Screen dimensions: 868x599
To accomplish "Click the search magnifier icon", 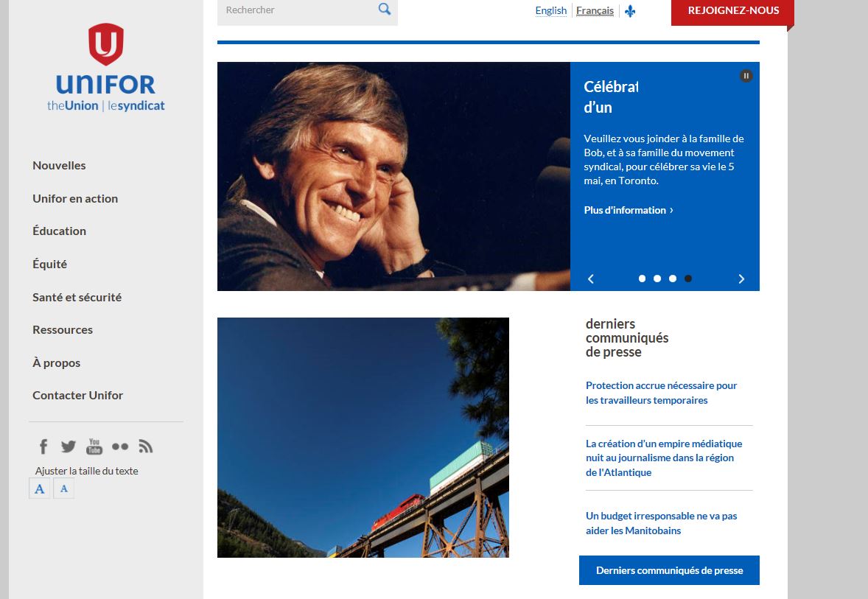I will click(384, 9).
